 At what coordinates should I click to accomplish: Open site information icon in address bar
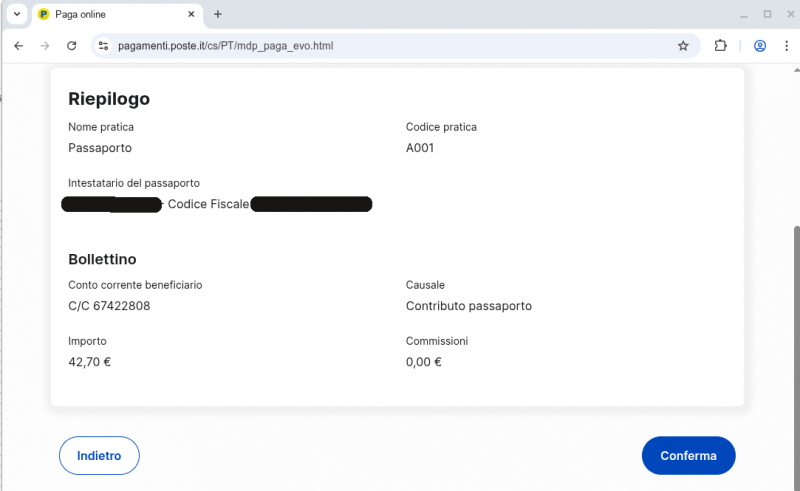[x=102, y=46]
